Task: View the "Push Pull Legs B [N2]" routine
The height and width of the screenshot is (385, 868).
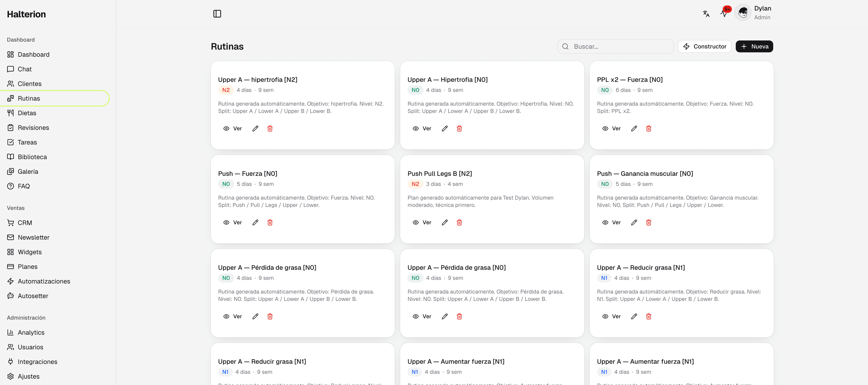Action: coord(422,222)
